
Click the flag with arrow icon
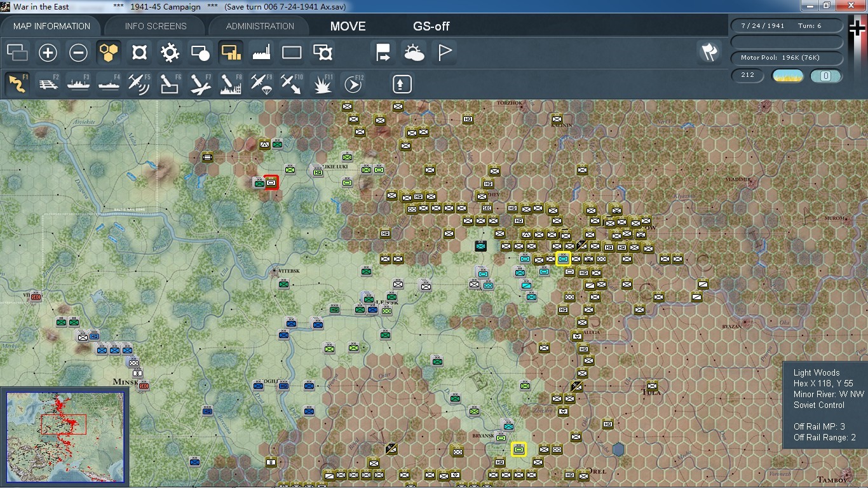(383, 52)
